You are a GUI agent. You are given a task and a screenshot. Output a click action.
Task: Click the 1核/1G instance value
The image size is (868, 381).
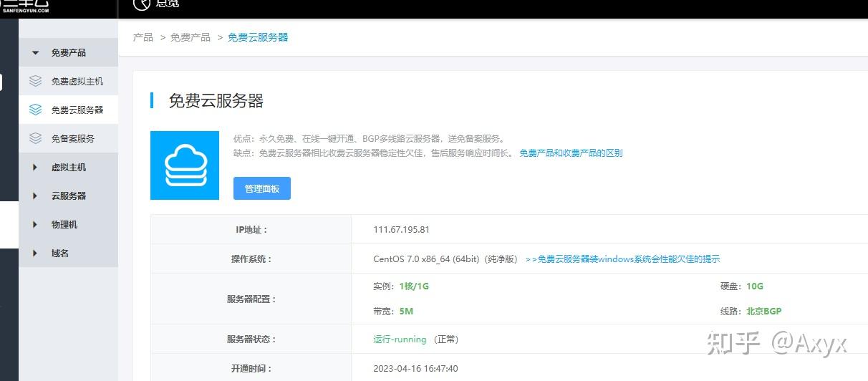[414, 286]
